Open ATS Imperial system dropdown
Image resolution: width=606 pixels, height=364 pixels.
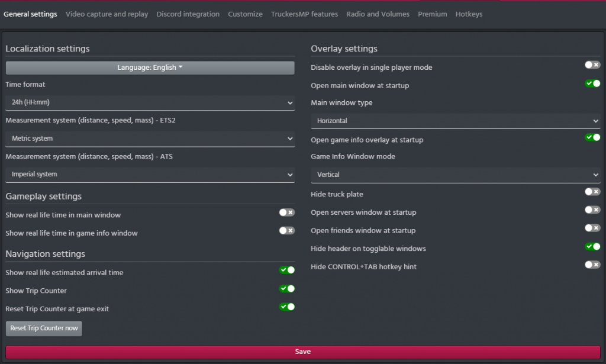point(150,174)
